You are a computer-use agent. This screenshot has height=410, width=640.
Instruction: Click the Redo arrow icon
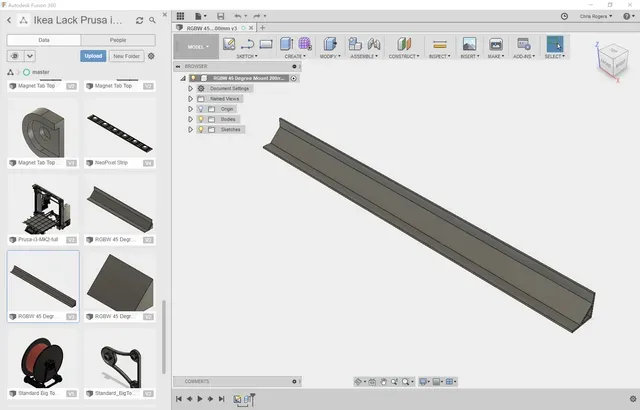257,16
